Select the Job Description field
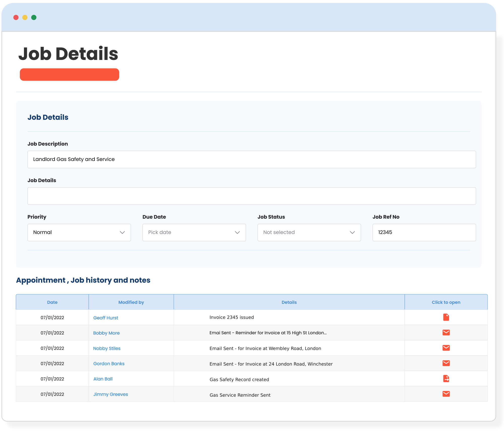 pos(251,159)
